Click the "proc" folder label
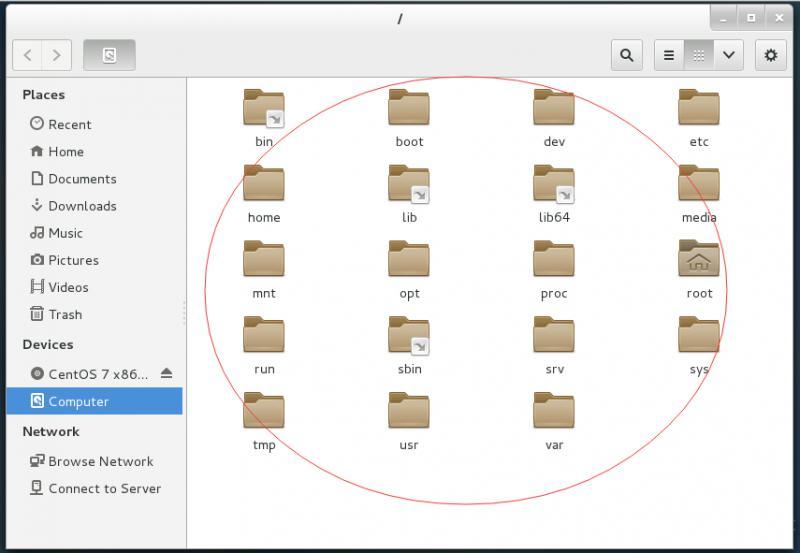The height and width of the screenshot is (553, 800). click(x=554, y=293)
